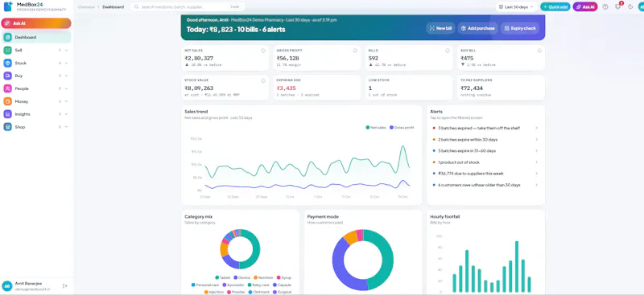Image resolution: width=644 pixels, height=295 pixels.
Task: Expand the People menu chevron
Action: pos(67,88)
